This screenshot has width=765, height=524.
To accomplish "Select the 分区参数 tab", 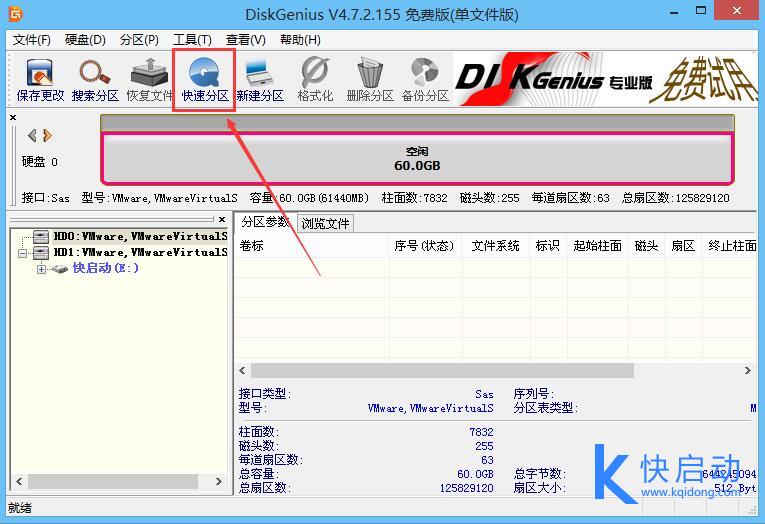I will point(266,222).
